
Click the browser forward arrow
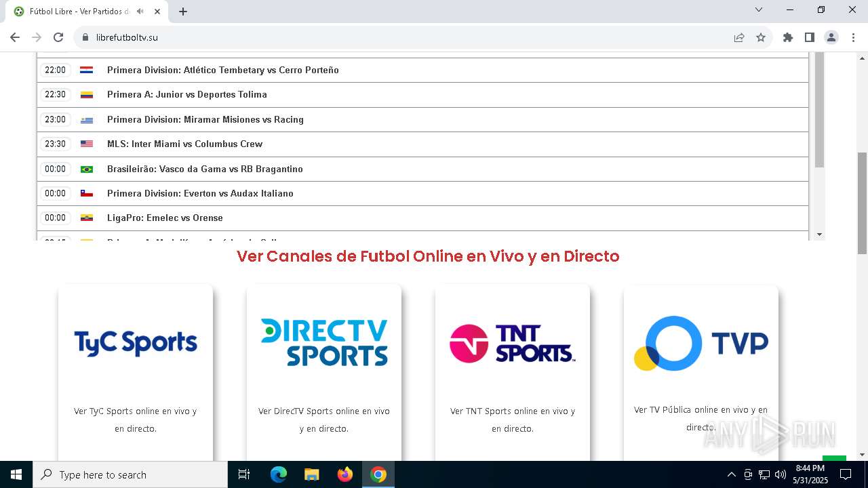pyautogui.click(x=37, y=37)
